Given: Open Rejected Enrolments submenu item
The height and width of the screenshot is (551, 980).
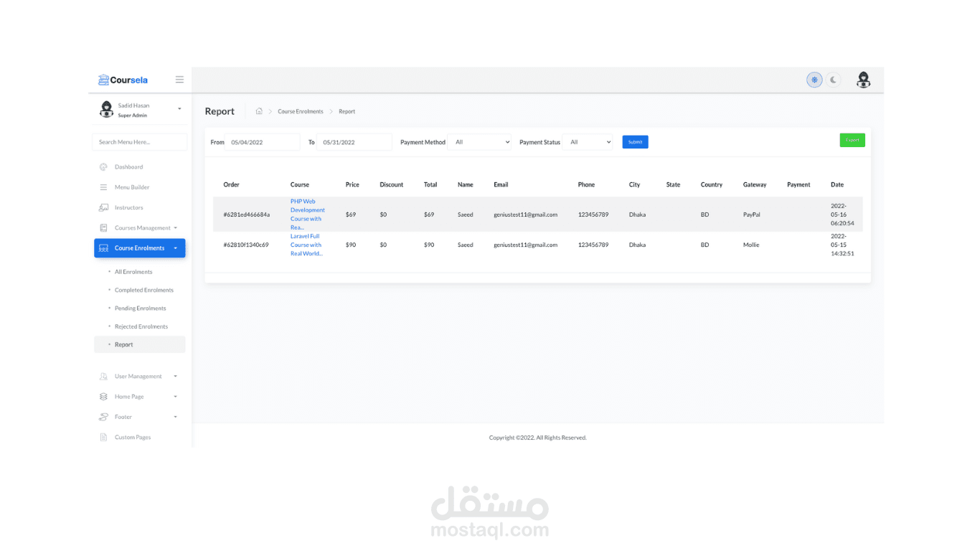Looking at the screenshot, I should pos(141,326).
